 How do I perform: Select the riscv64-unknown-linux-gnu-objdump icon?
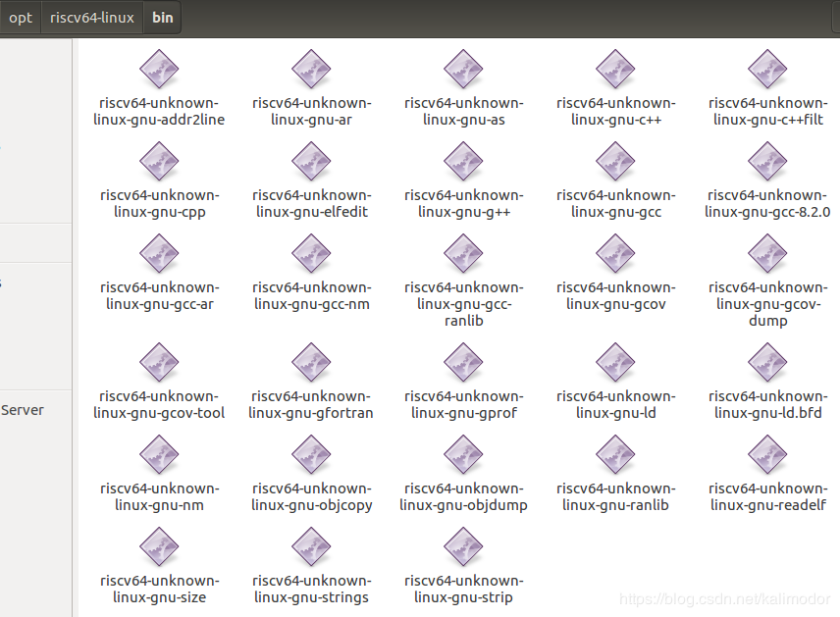(x=463, y=455)
